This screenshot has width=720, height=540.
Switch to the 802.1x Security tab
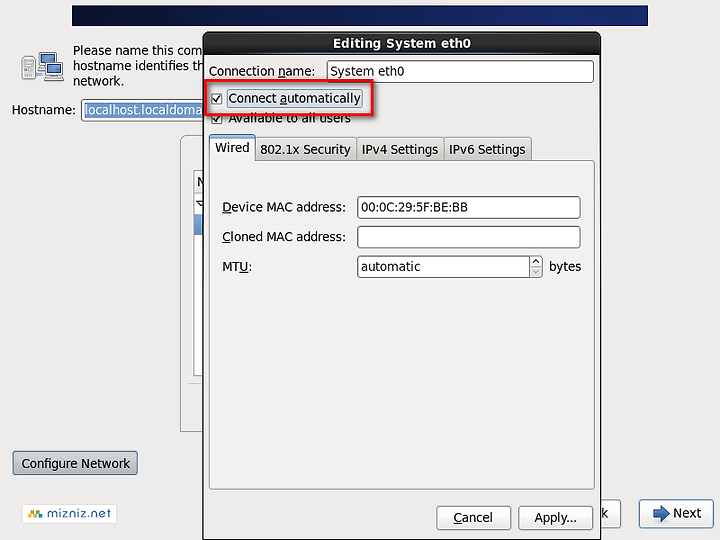point(305,150)
